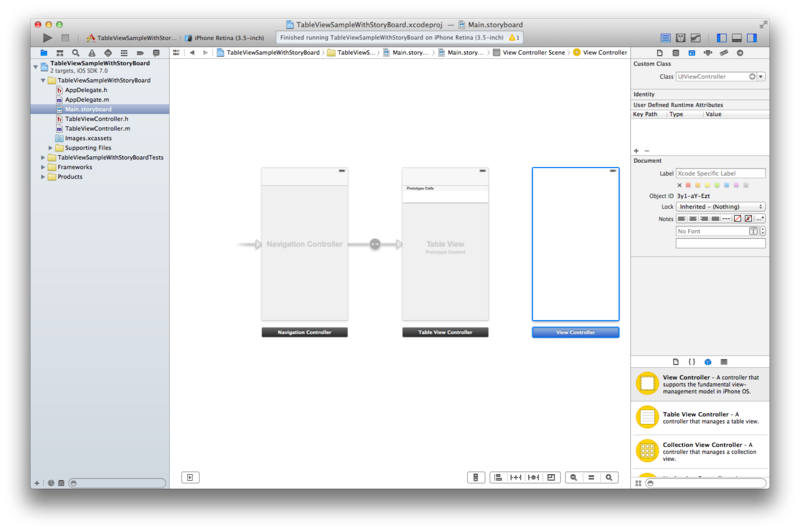Switch to Standard editor mode
Viewport: 800px width, 531px height.
pos(666,38)
